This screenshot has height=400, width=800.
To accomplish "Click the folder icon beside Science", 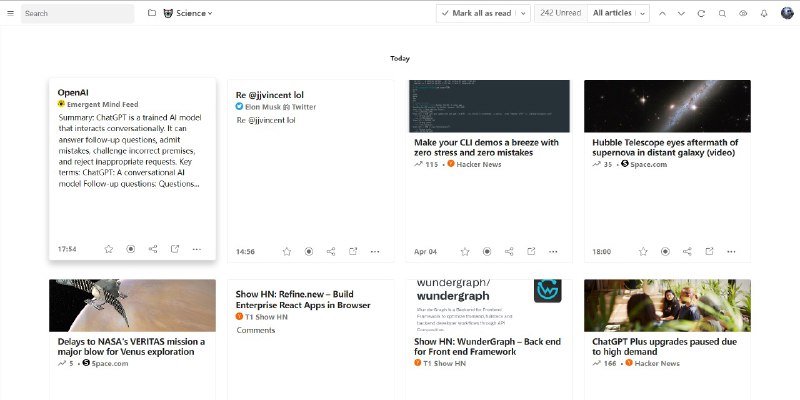I will tap(152, 13).
